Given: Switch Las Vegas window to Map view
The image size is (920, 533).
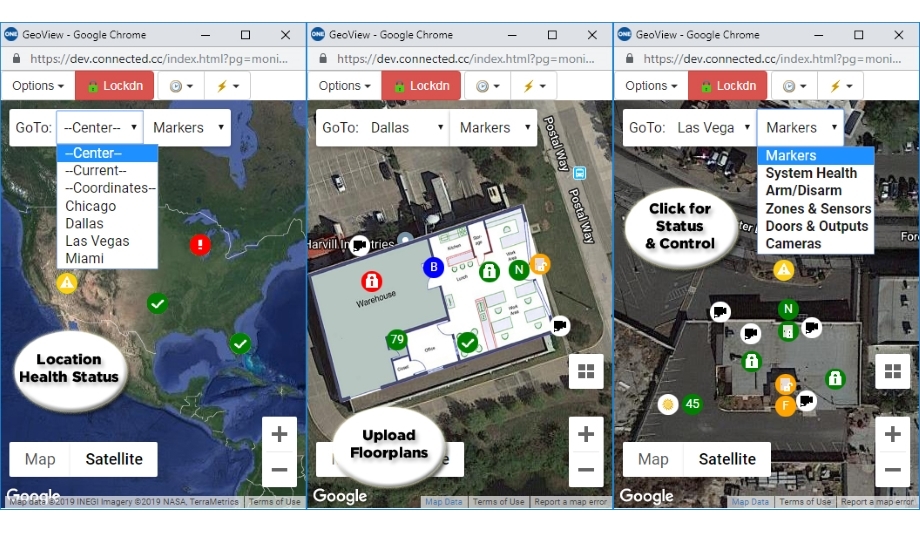Looking at the screenshot, I should coord(653,459).
